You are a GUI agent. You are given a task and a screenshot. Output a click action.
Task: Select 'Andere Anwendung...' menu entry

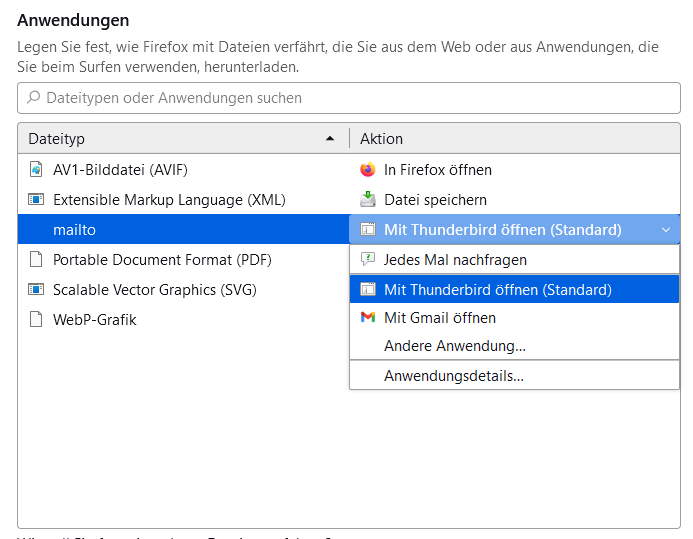coord(455,346)
